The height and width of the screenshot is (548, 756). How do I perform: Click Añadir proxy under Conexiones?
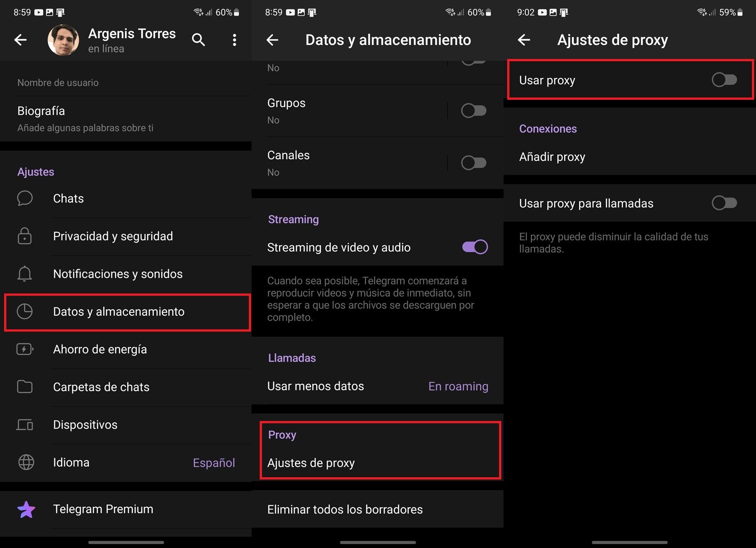(552, 157)
